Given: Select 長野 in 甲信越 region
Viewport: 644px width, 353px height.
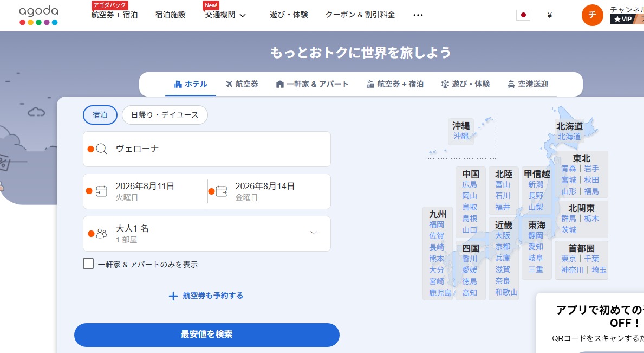Looking at the screenshot, I should click(x=536, y=196).
